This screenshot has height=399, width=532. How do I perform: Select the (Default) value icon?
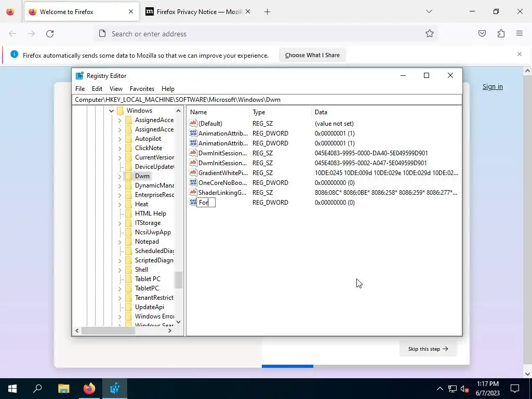[x=193, y=123]
